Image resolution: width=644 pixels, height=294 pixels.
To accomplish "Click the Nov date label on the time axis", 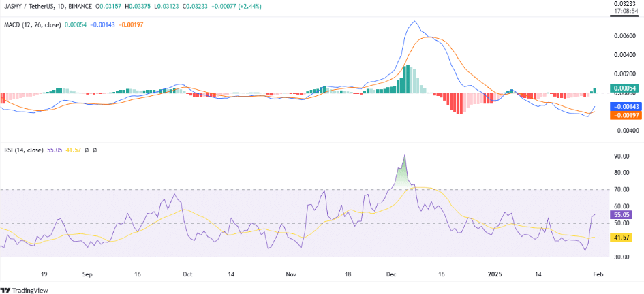I will [291, 274].
